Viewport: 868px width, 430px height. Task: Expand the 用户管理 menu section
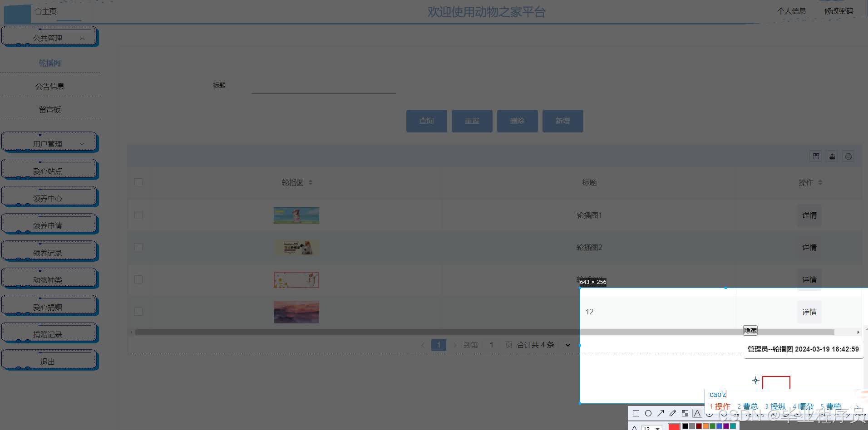point(50,143)
